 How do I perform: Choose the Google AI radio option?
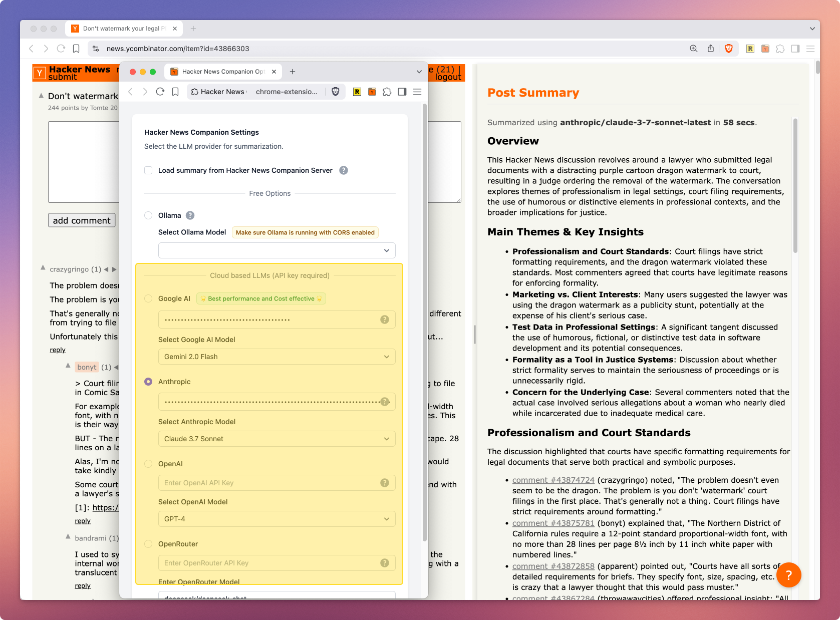[148, 298]
